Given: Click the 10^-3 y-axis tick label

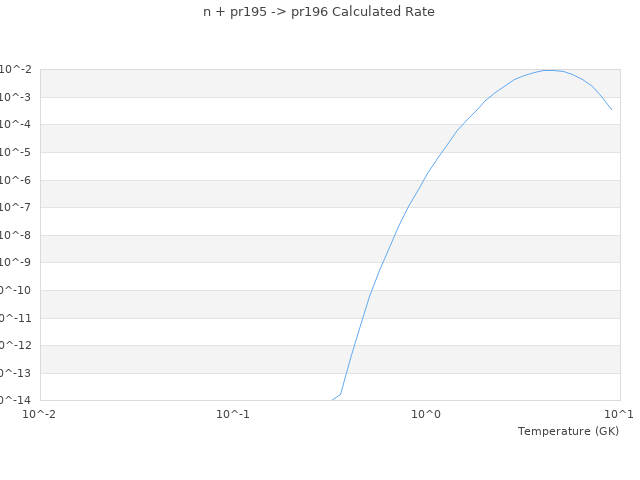Looking at the screenshot, I should pos(16,97).
